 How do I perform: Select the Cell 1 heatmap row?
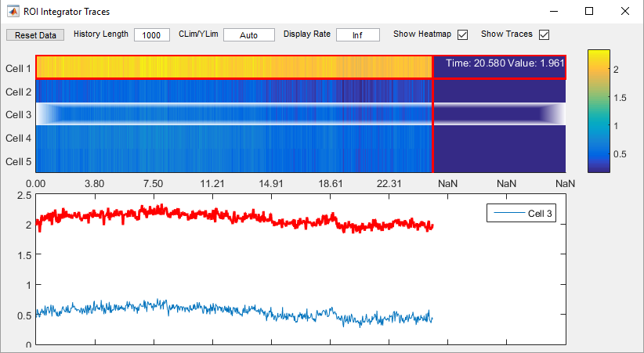(x=233, y=67)
